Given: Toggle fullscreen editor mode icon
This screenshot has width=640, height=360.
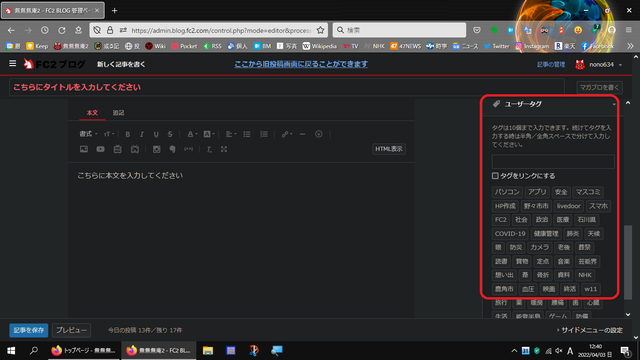Looking at the screenshot, I should (224, 149).
